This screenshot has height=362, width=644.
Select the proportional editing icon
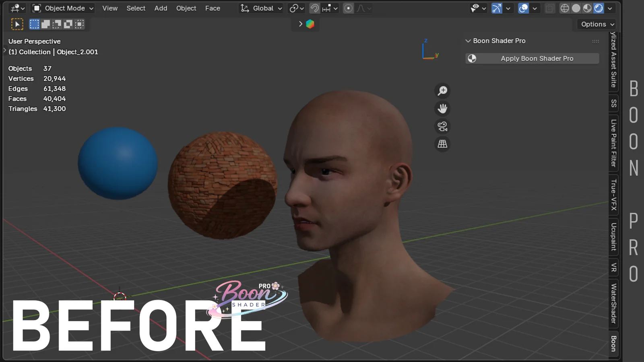348,8
